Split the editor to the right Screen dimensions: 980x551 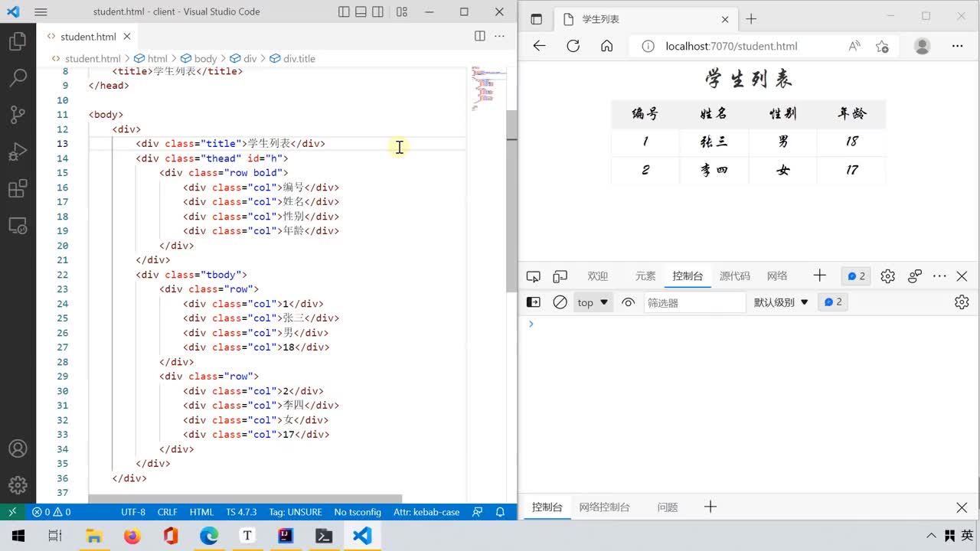click(480, 36)
